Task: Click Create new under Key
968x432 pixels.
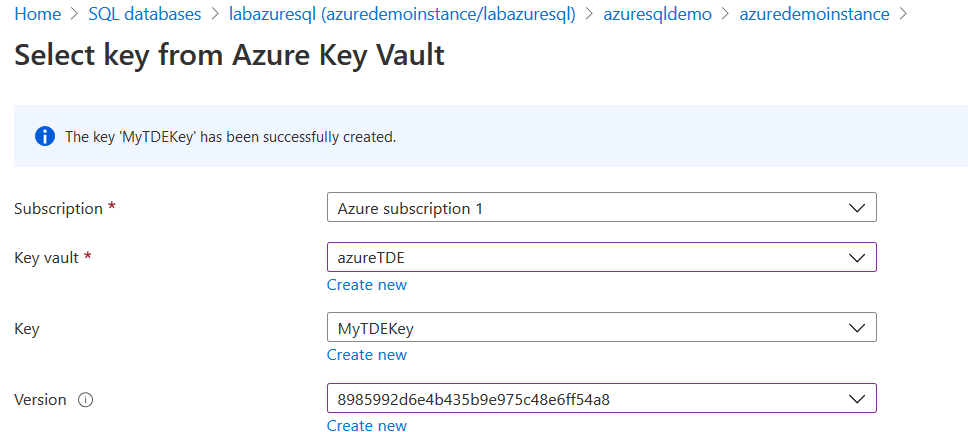Action: [x=366, y=355]
